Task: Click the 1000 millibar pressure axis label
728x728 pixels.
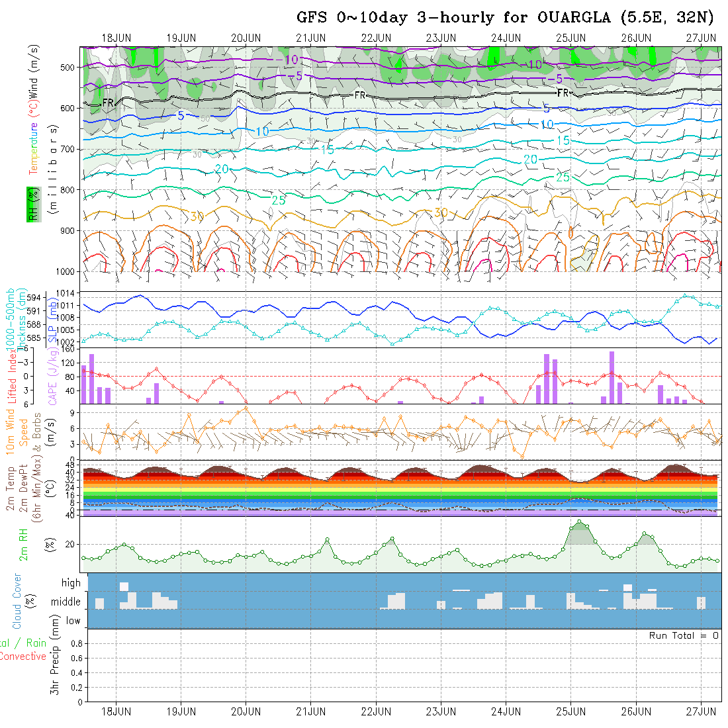Action: [65, 271]
